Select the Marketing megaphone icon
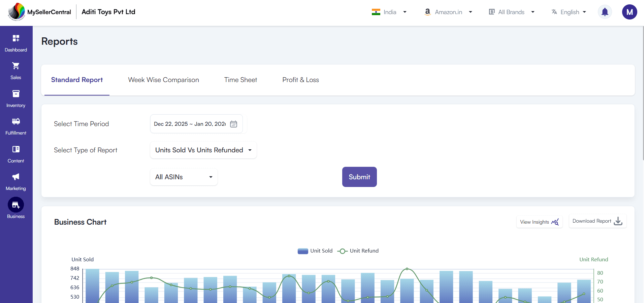The height and width of the screenshot is (303, 644). click(x=16, y=179)
